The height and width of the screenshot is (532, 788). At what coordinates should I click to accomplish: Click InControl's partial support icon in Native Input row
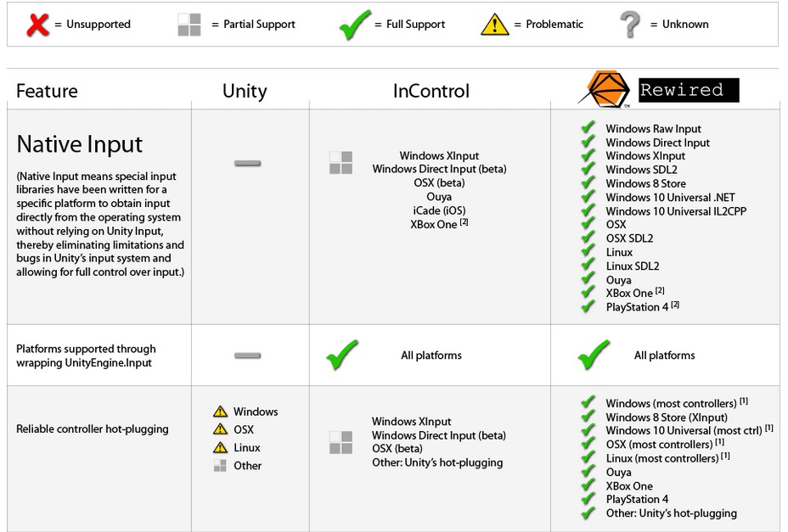341,163
